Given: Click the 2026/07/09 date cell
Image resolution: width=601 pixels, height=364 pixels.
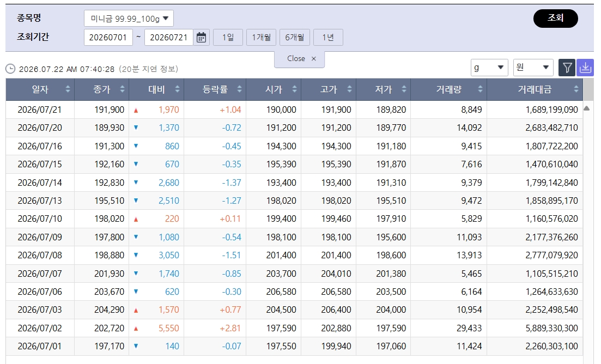Looking at the screenshot, I should coord(40,237).
